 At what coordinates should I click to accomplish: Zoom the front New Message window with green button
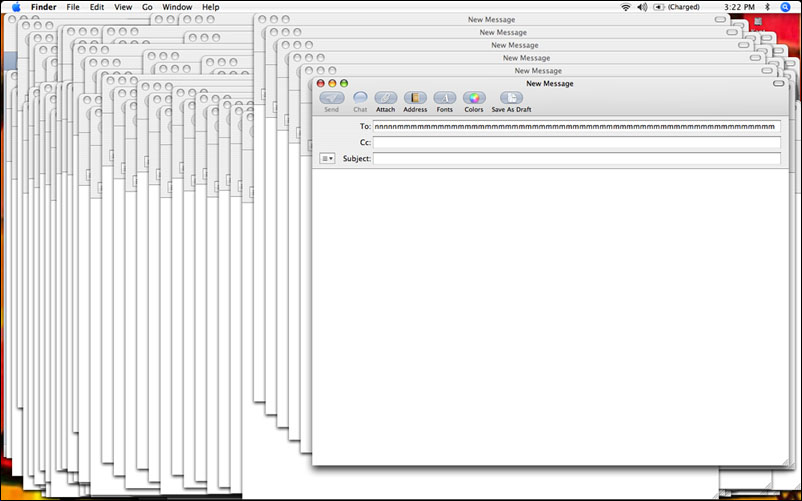(x=344, y=83)
